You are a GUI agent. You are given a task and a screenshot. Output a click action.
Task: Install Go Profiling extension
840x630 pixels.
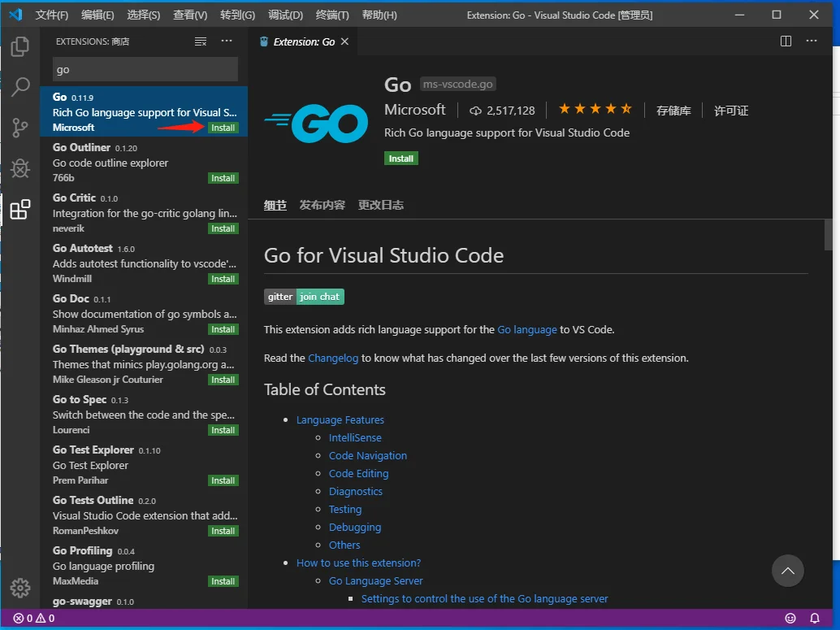223,581
